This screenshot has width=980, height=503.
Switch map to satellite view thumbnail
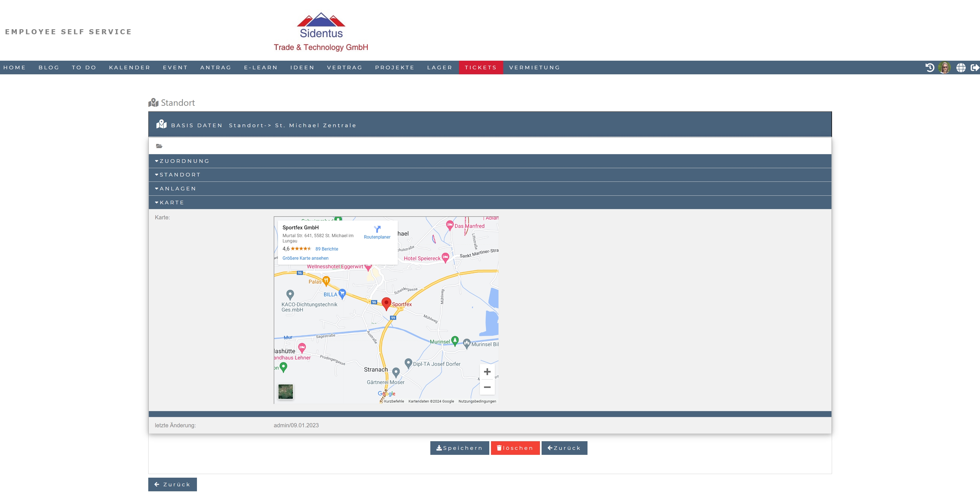coord(285,391)
